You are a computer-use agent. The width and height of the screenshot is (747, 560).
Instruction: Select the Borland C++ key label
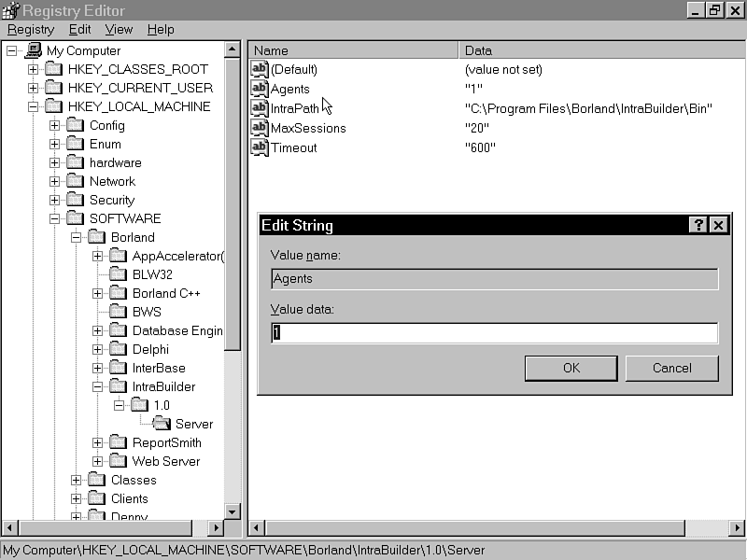(x=166, y=293)
